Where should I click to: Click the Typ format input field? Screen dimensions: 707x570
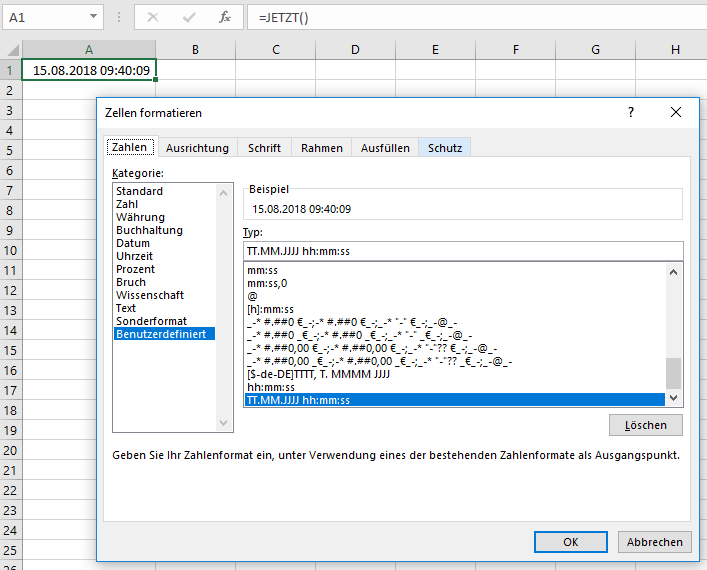pos(462,251)
